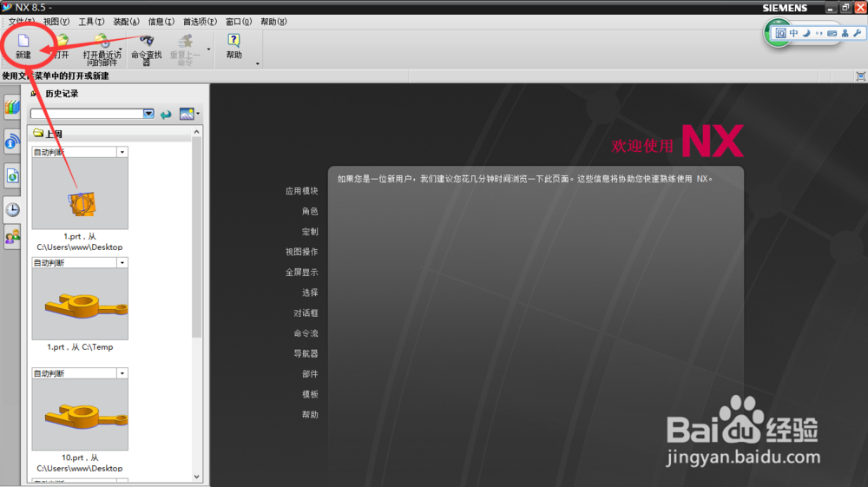Select 对话框 on welcome page
Image resolution: width=868 pixels, height=487 pixels.
click(306, 313)
